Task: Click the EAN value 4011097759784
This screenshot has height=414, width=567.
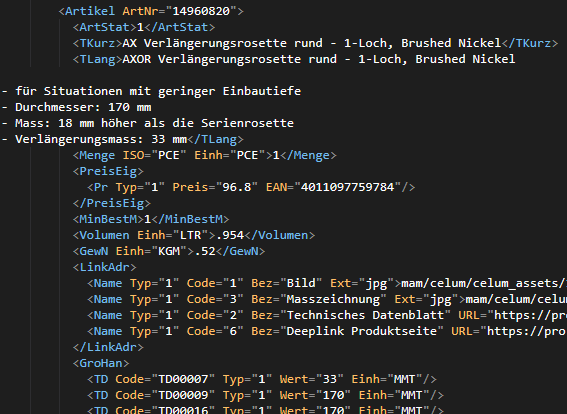Action: [x=348, y=187]
